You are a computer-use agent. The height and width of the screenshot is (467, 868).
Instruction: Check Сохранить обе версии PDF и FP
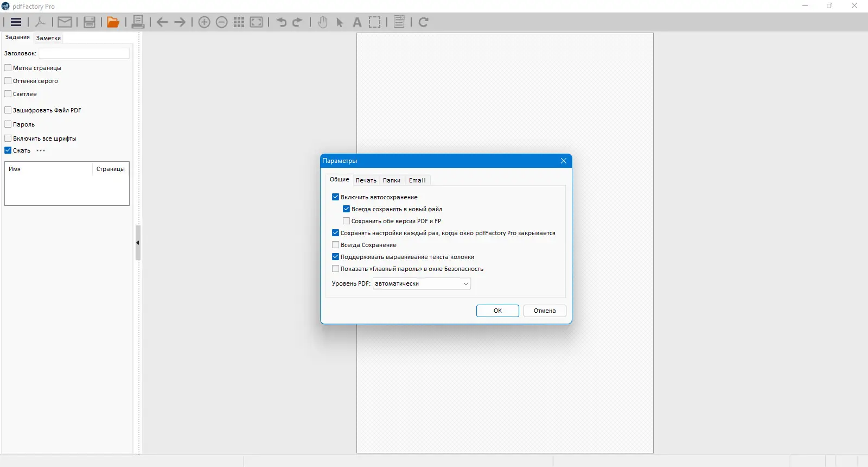coord(346,221)
